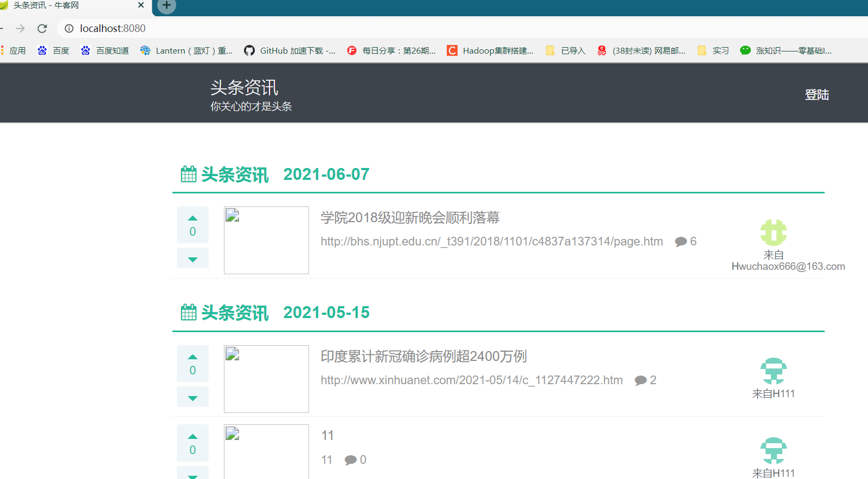Click Hwuchaox666@163.com user avatar
Screen dimensions: 868x479
pyautogui.click(x=773, y=232)
